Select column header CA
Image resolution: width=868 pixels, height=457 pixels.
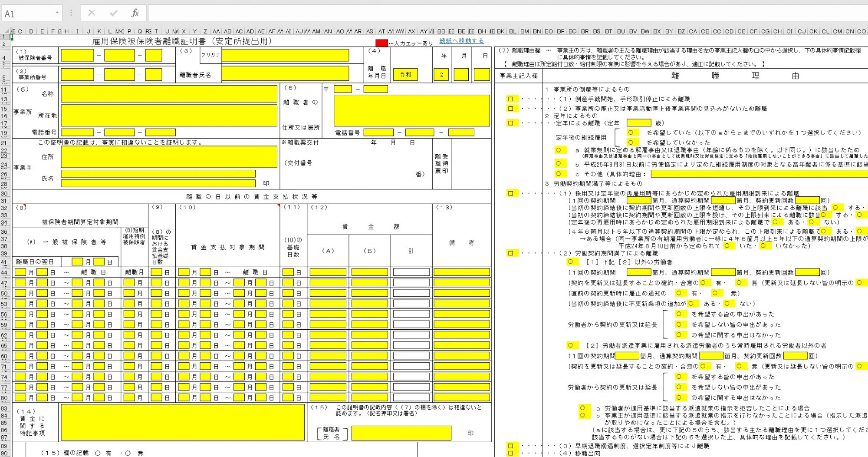tap(693, 31)
